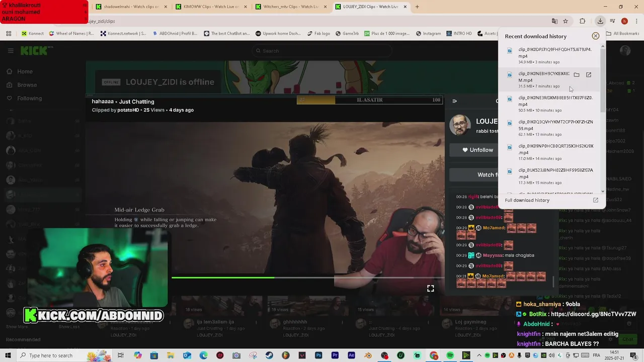Click the Unfollow button
This screenshot has width=644, height=362.
tap(478, 150)
